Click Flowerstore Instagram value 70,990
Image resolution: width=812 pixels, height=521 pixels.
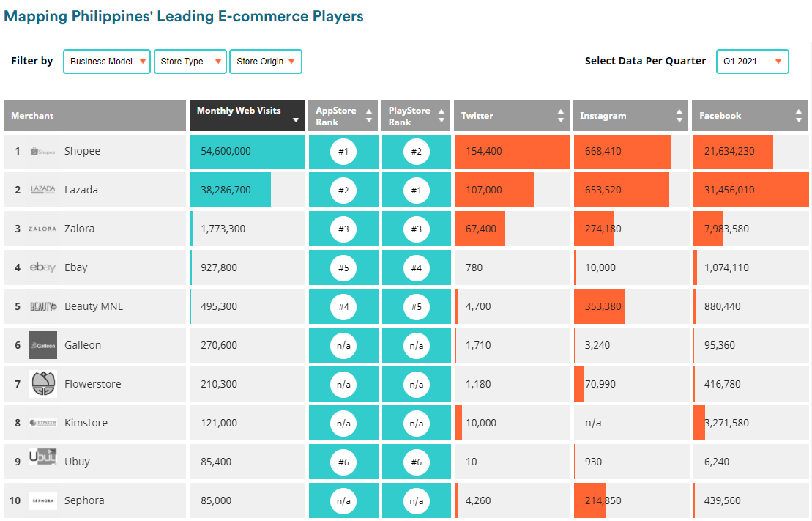[600, 384]
